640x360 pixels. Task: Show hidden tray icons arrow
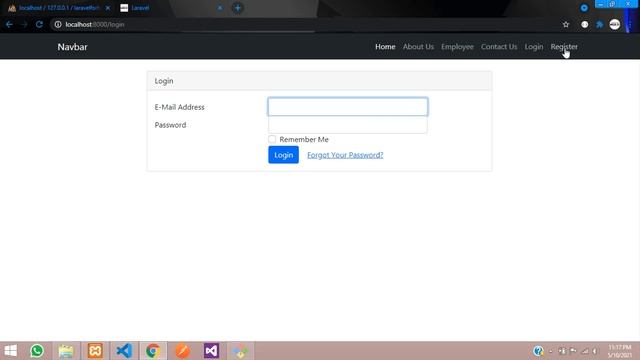point(551,351)
